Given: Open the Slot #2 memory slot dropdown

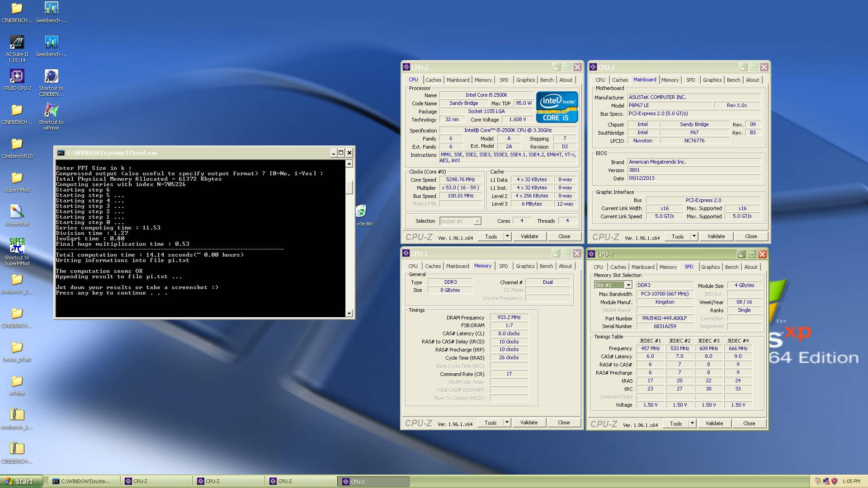Looking at the screenshot, I should [628, 285].
